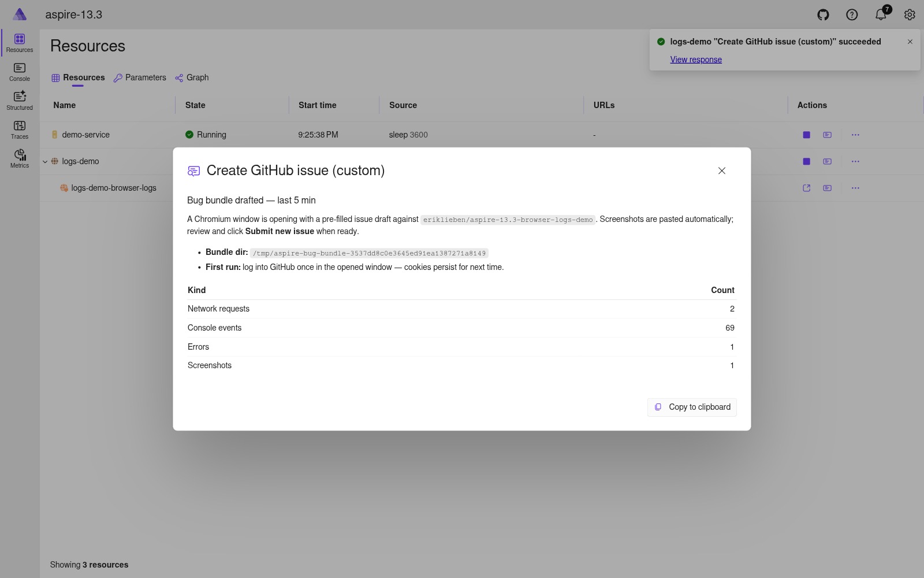Sort by Start time column header
The width and height of the screenshot is (924, 578).
click(x=317, y=105)
